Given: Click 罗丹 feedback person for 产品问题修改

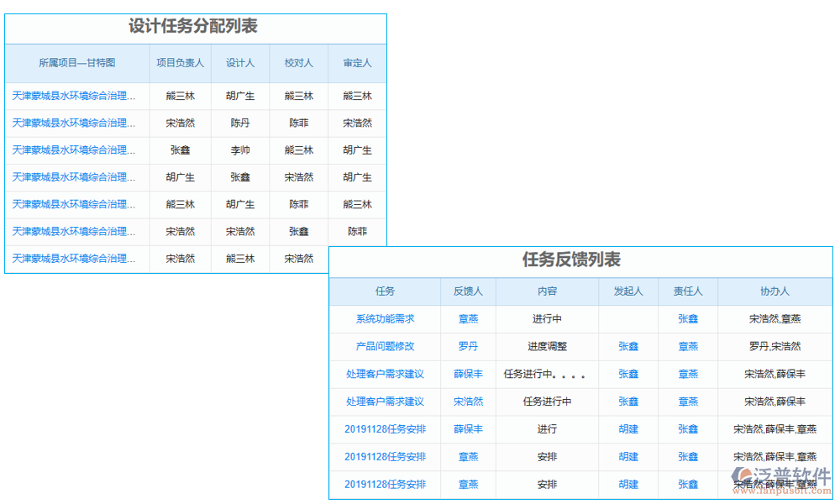Looking at the screenshot, I should point(468,346).
